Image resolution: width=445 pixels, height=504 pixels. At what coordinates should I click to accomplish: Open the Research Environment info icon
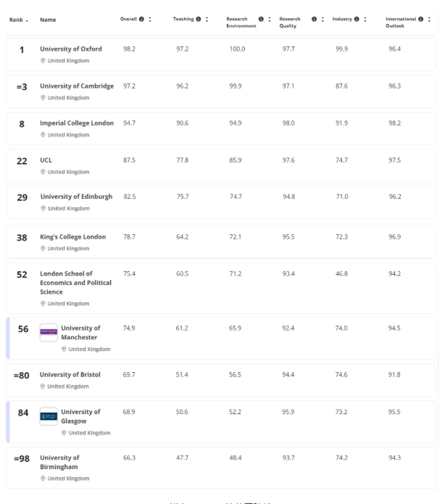[261, 19]
